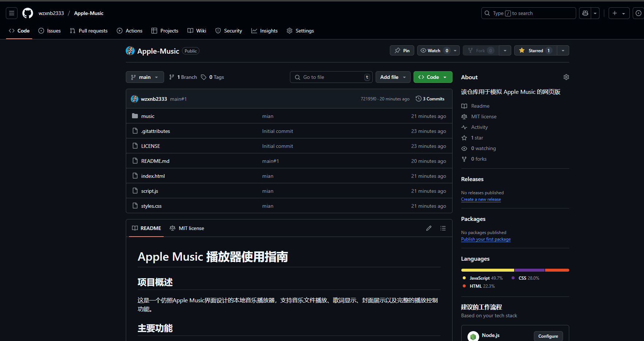Expand the green Code dropdown

(x=432, y=77)
